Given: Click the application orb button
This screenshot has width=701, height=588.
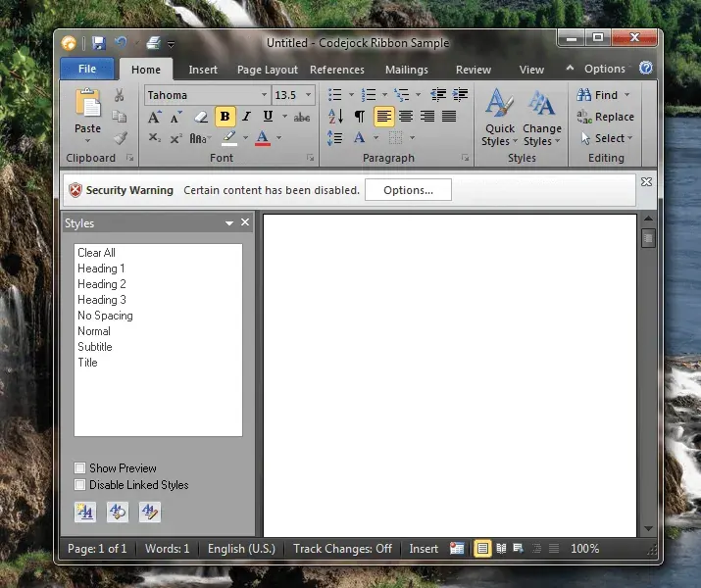Looking at the screenshot, I should 69,43.
